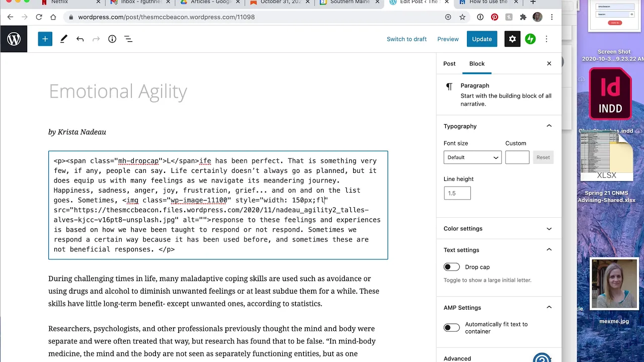
Task: Switch to the Inbox browser tab
Action: click(x=140, y=3)
